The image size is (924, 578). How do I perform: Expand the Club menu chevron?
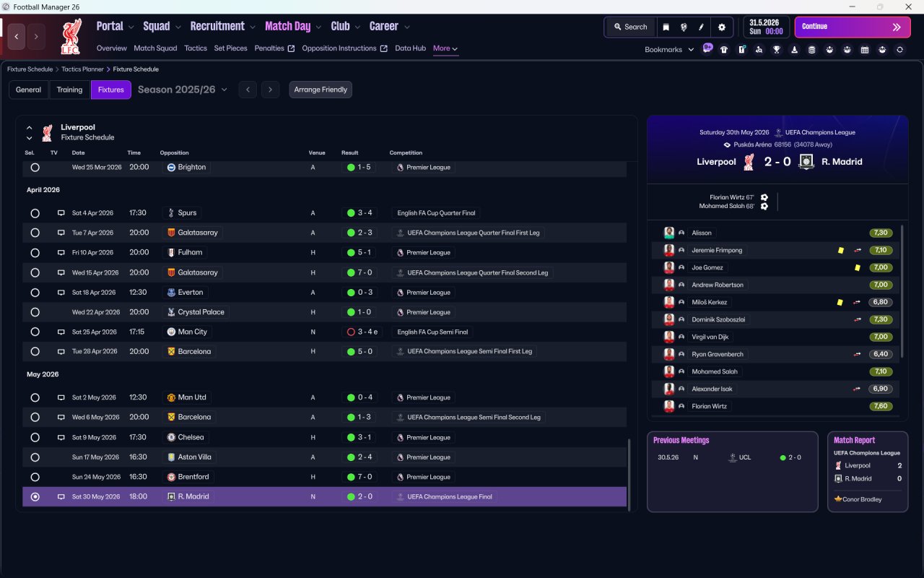point(357,27)
